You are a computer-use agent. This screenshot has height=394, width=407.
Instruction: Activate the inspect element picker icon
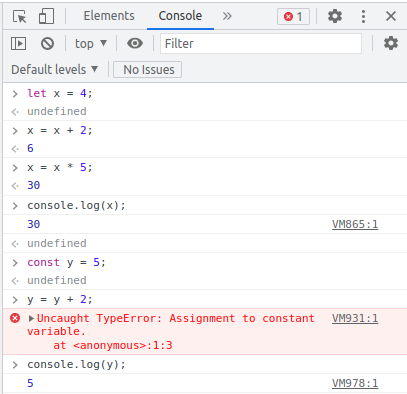click(19, 16)
